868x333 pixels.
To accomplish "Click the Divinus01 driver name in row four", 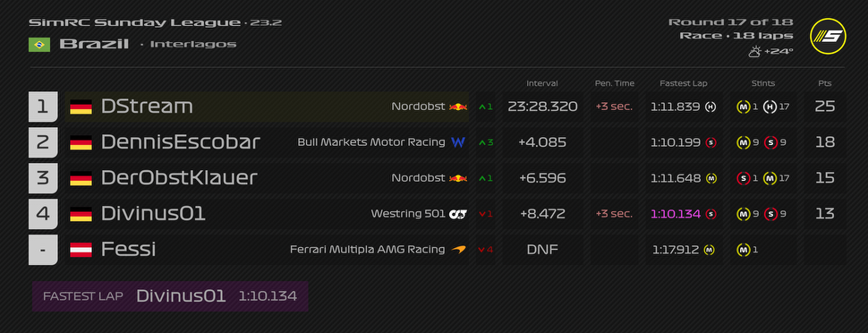I will tap(153, 214).
